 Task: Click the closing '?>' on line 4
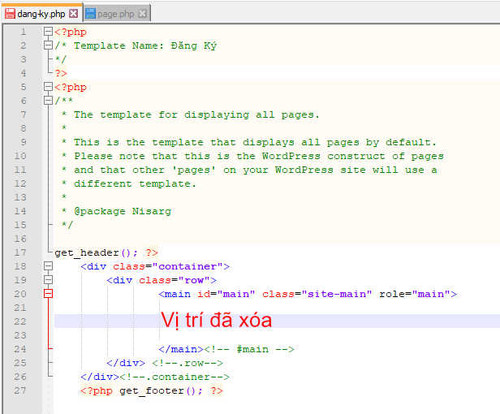pyautogui.click(x=61, y=73)
